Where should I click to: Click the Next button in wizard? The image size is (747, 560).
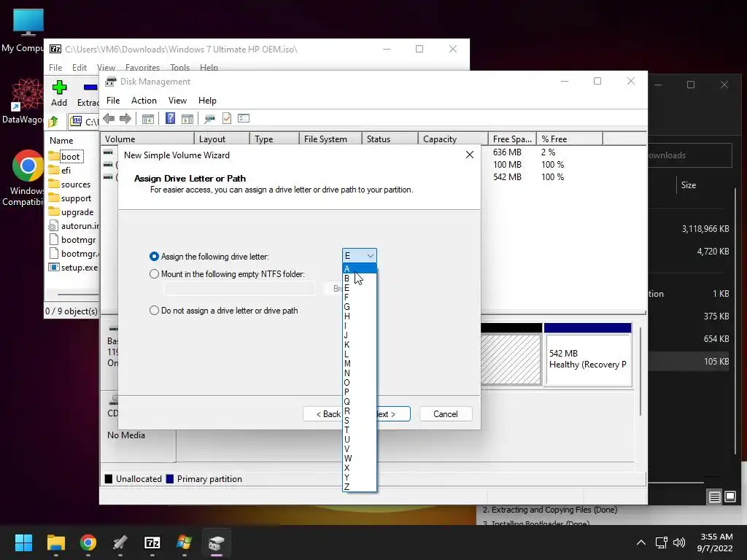(393, 414)
